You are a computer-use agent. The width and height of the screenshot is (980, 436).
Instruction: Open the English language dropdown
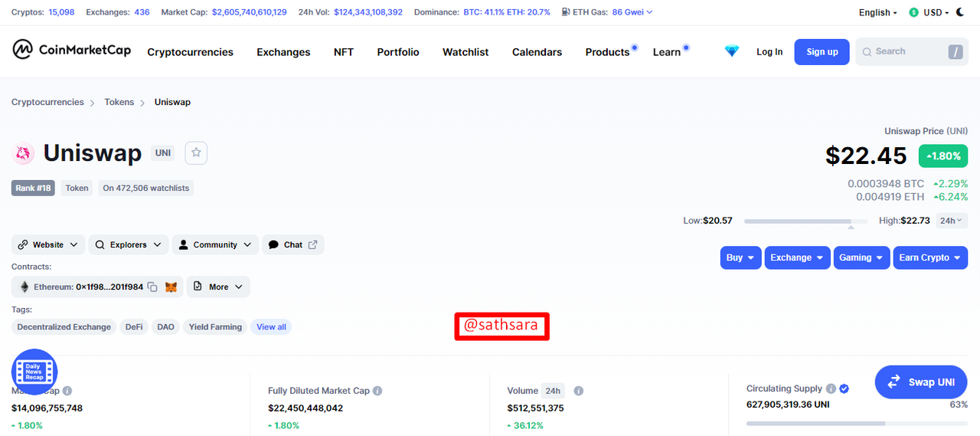pos(878,12)
